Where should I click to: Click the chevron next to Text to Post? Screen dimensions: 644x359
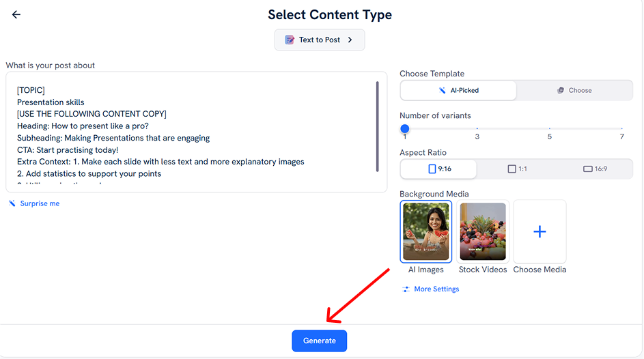click(x=350, y=40)
